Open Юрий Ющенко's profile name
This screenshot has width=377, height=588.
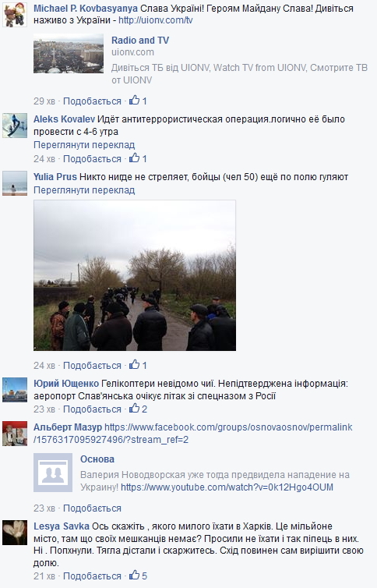click(66, 384)
